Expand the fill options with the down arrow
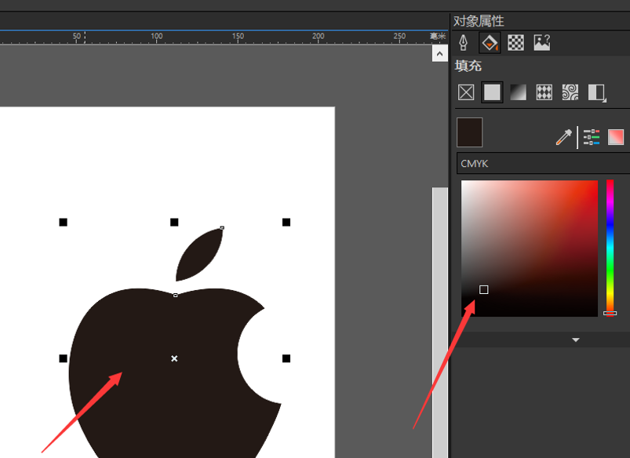This screenshot has height=458, width=630. point(576,340)
